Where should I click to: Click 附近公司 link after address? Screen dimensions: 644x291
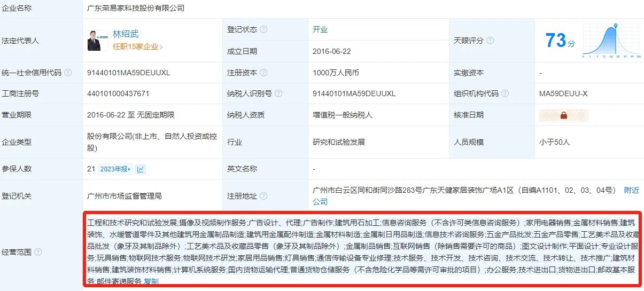coord(631,190)
